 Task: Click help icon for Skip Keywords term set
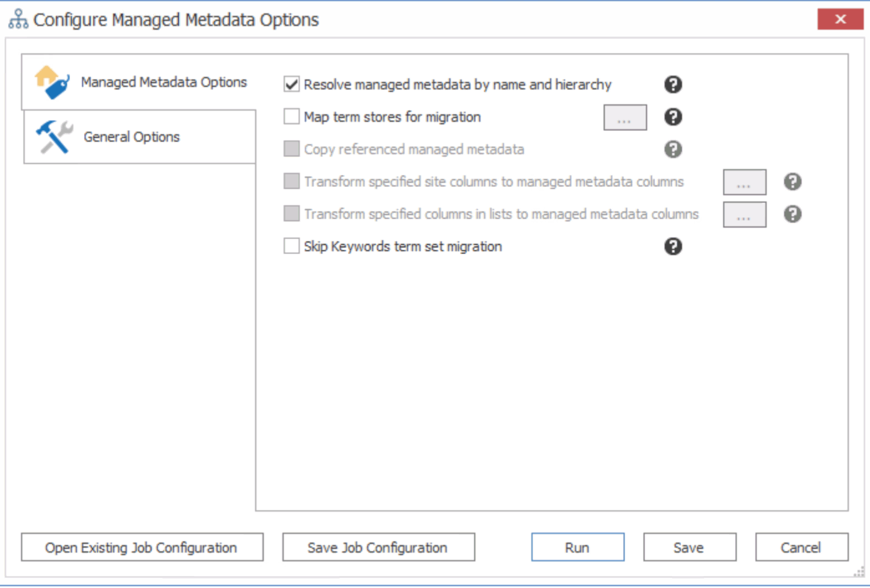(x=672, y=246)
